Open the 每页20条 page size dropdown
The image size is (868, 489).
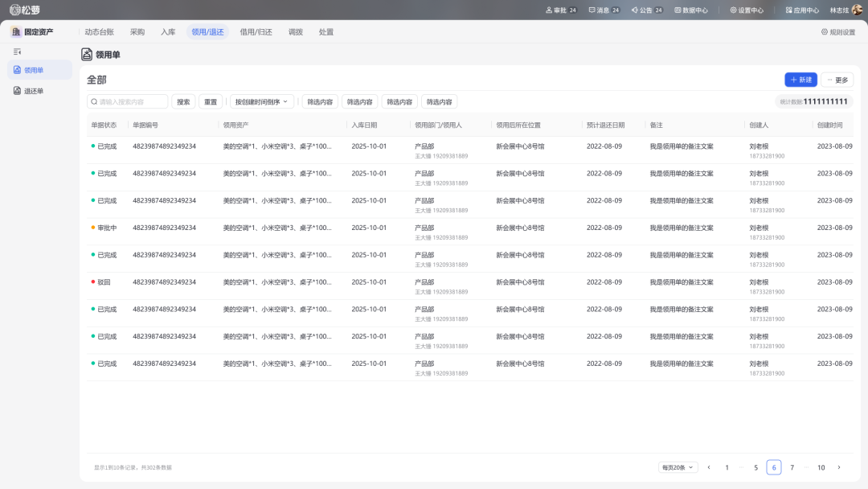(678, 467)
